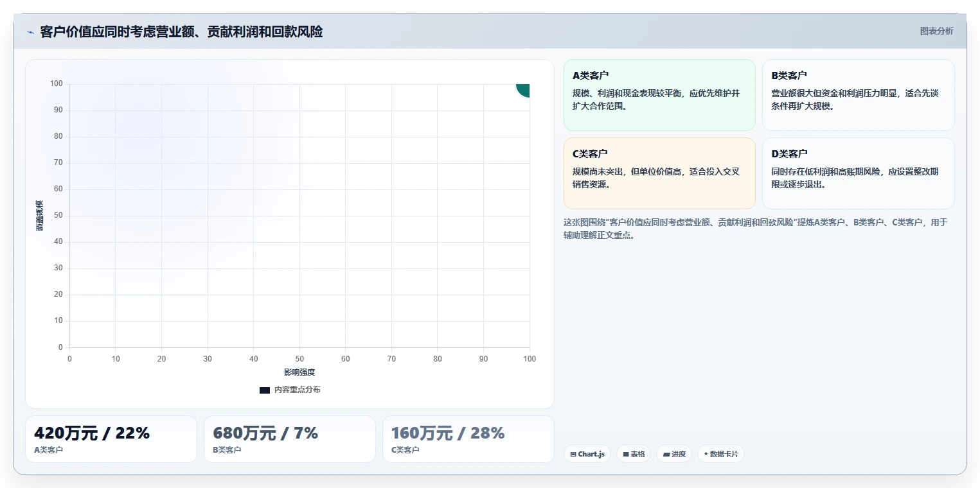Click the 数据卡片 chip
Screen dimensions: 980x488
(721, 454)
